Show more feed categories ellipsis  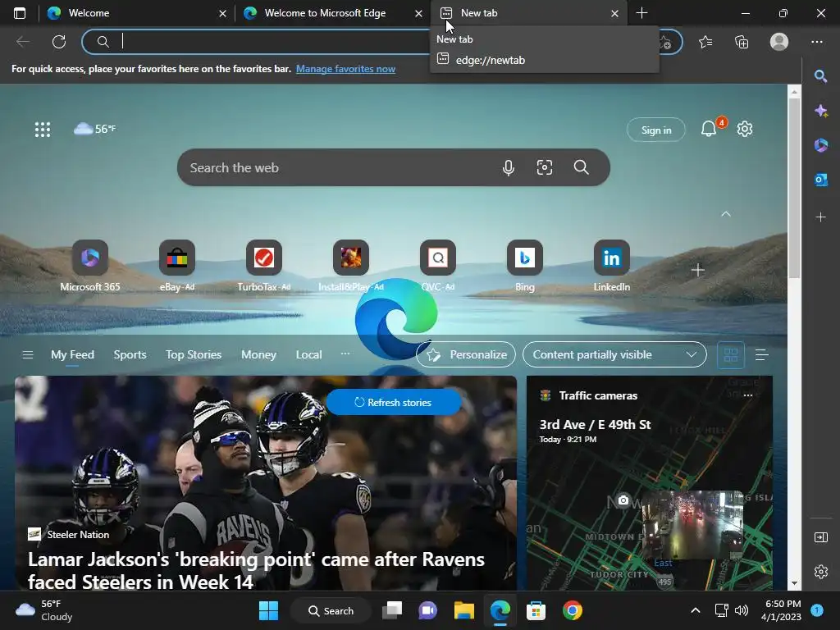tap(345, 354)
